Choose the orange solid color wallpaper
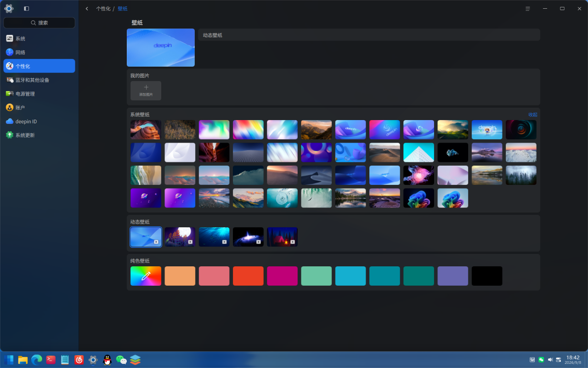 [x=180, y=276]
